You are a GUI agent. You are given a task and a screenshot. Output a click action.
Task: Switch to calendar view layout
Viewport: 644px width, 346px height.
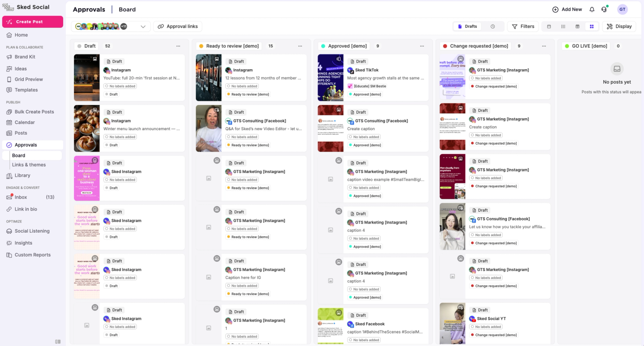point(549,26)
